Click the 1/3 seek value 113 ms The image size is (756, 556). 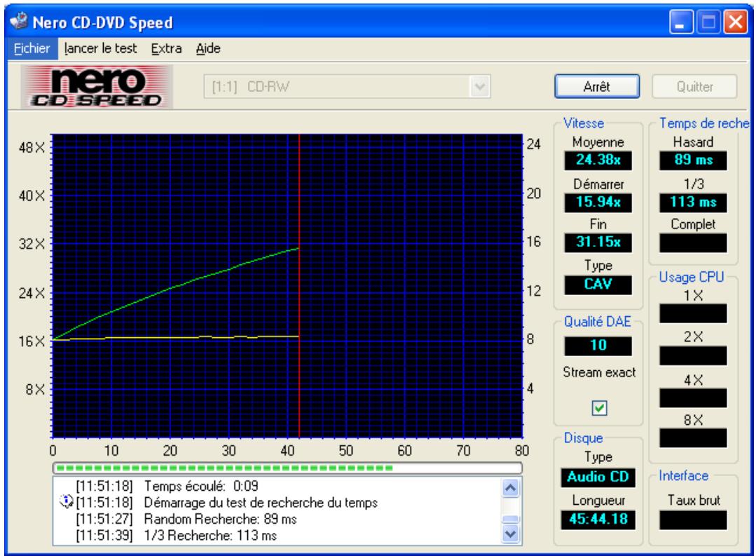[x=693, y=202]
